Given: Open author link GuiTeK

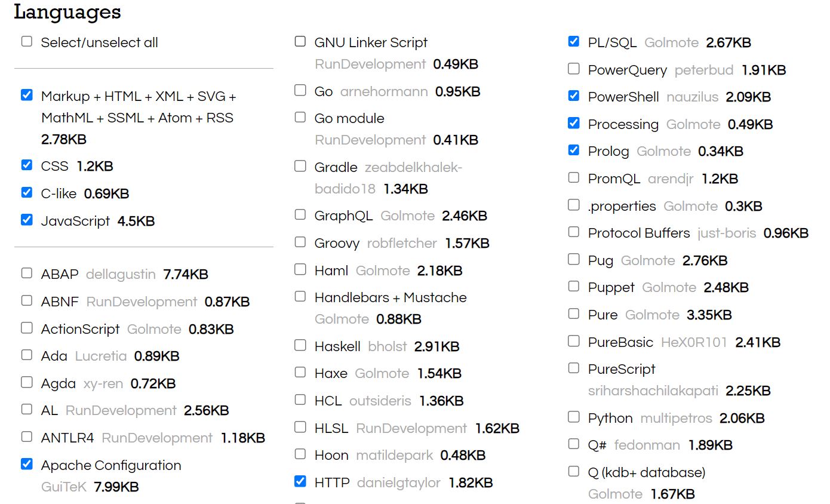Looking at the screenshot, I should pos(64,487).
